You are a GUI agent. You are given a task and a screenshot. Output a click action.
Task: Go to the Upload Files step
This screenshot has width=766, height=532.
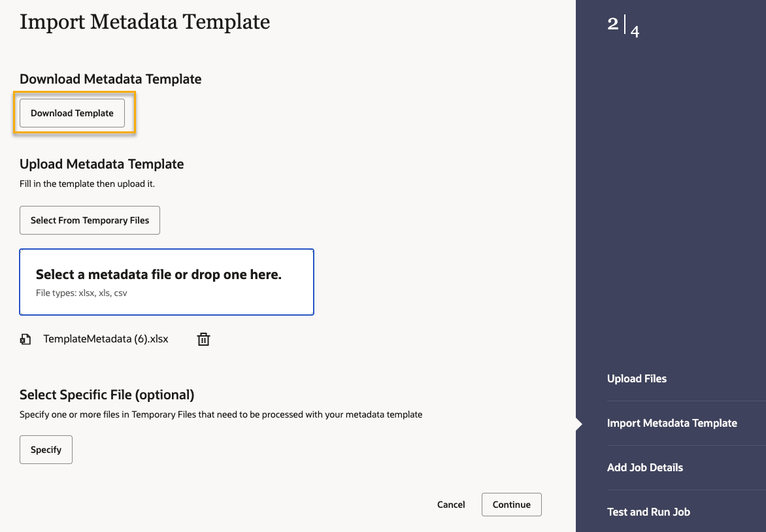pos(637,379)
